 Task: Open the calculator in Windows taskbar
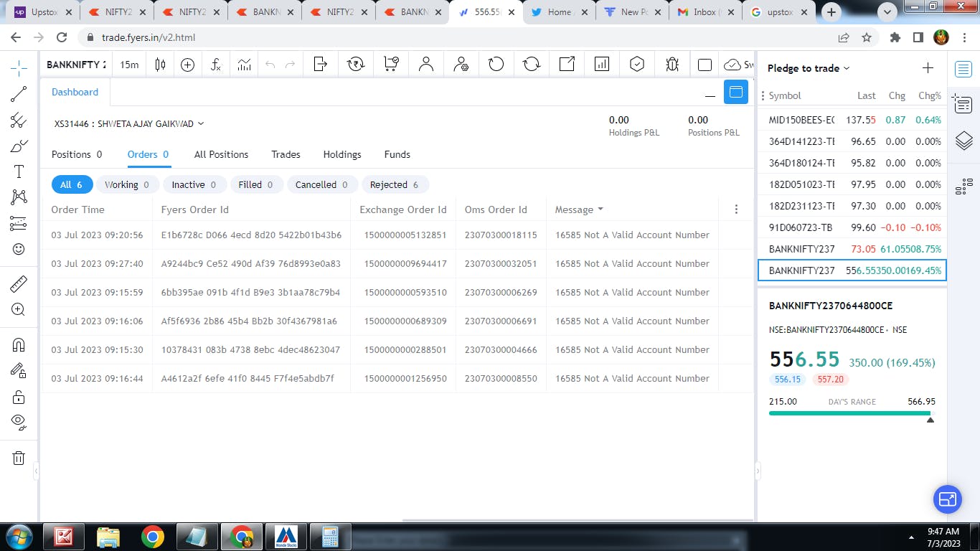pos(330,537)
